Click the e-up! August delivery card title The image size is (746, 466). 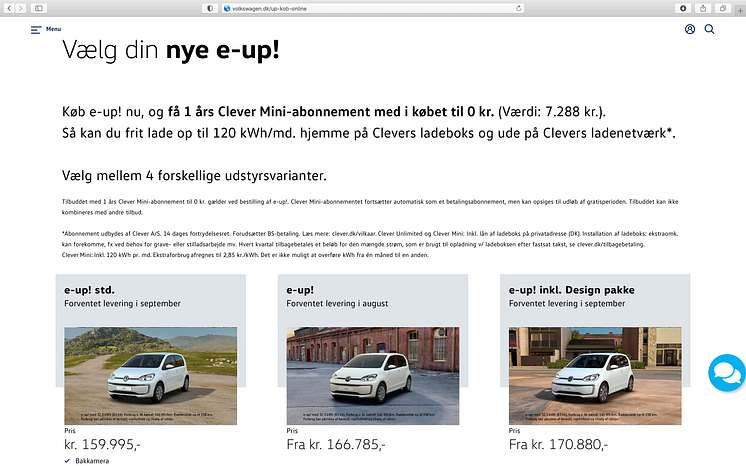click(300, 290)
